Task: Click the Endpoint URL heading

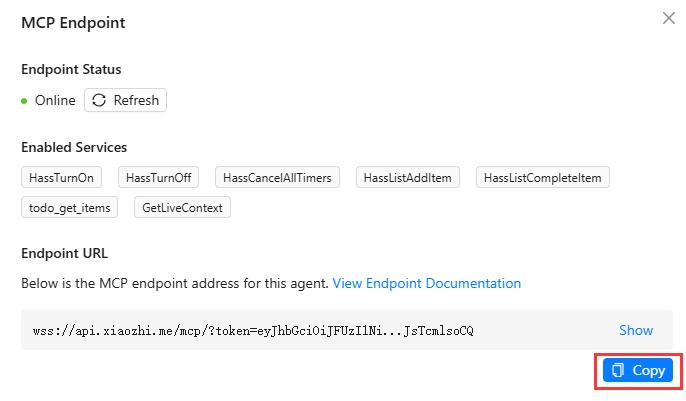Action: [x=64, y=253]
